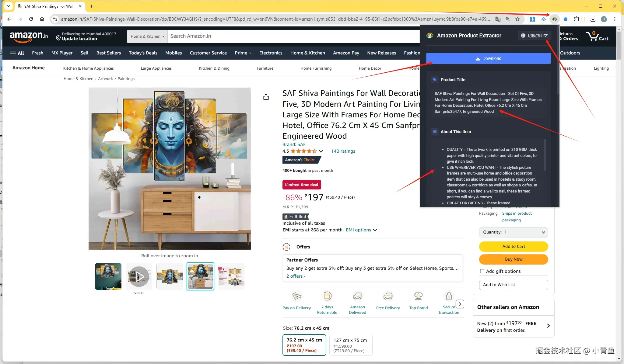This screenshot has width=624, height=364.
Task: Select the 76.2 cm x 45 cm size option
Action: 304,345
